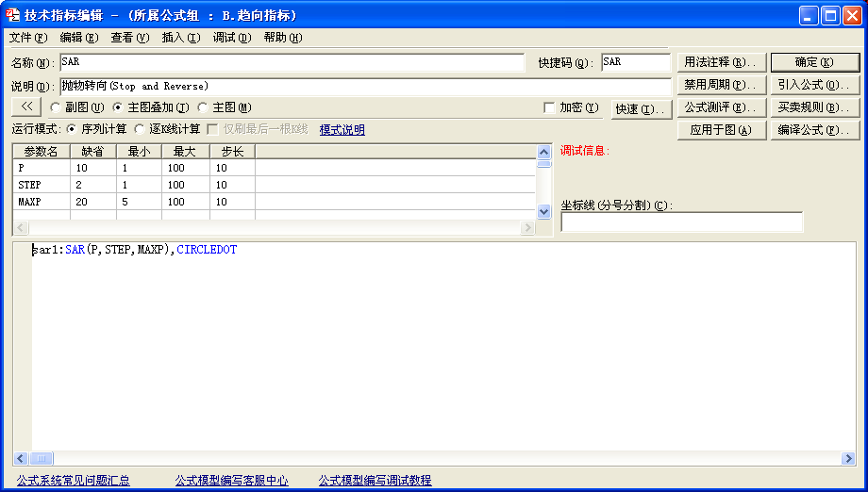Viewport: 868px width, 492px height.
Task: Click code editor right scroll arrow
Action: [x=848, y=458]
